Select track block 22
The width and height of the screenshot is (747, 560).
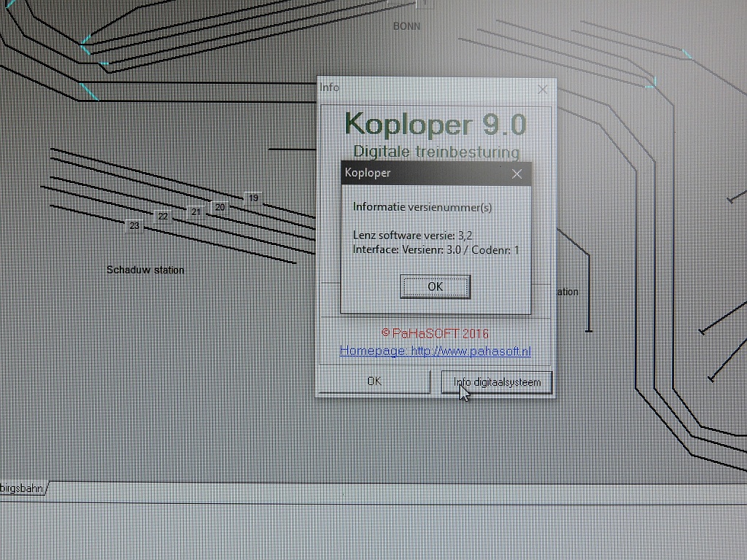(x=163, y=217)
